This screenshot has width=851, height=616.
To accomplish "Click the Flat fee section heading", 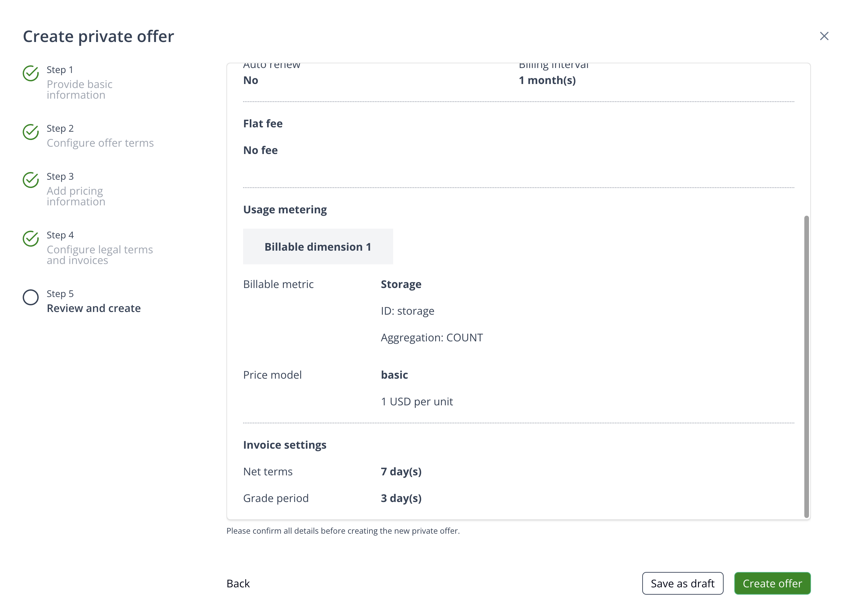I will [x=263, y=123].
